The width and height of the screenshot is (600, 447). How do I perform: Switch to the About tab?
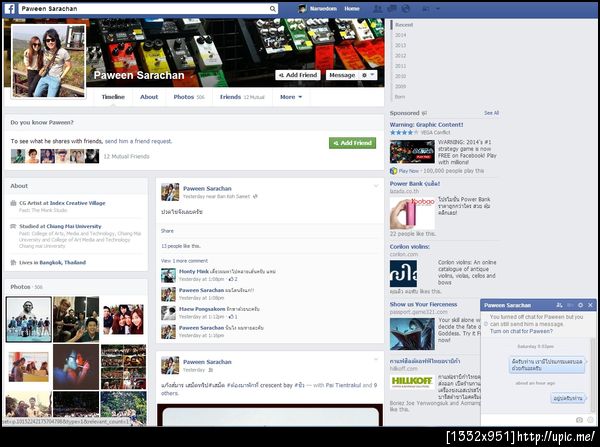click(149, 97)
